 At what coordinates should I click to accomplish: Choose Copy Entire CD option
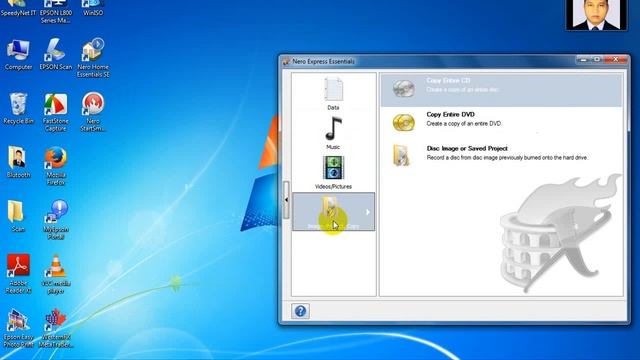coord(501,89)
